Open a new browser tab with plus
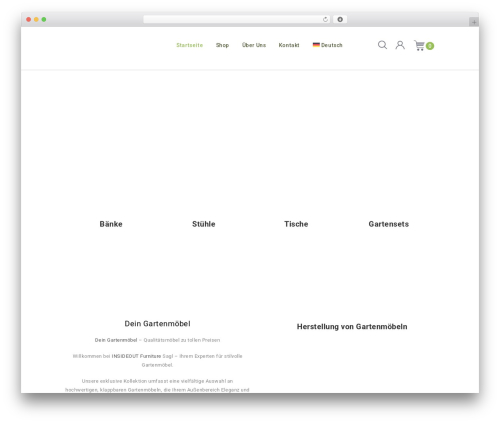The height and width of the screenshot is (423, 500). coord(474,22)
